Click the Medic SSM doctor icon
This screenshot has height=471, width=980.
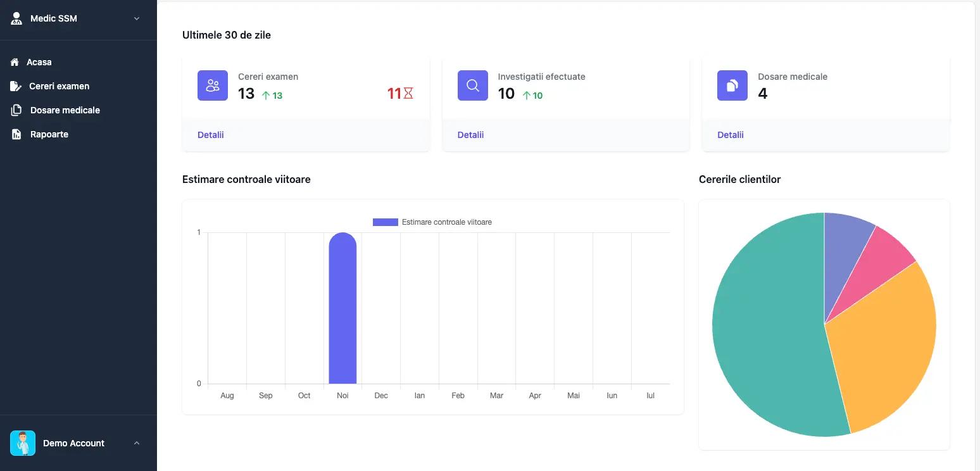pos(16,18)
